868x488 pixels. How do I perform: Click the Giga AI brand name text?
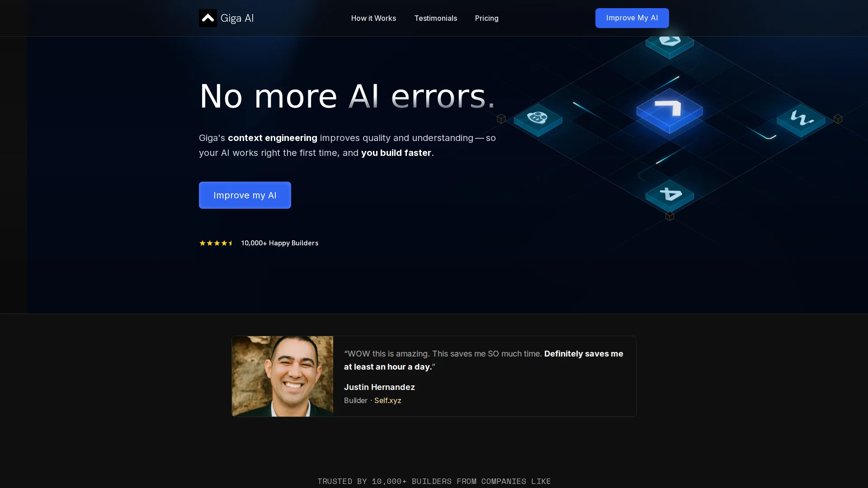(237, 18)
